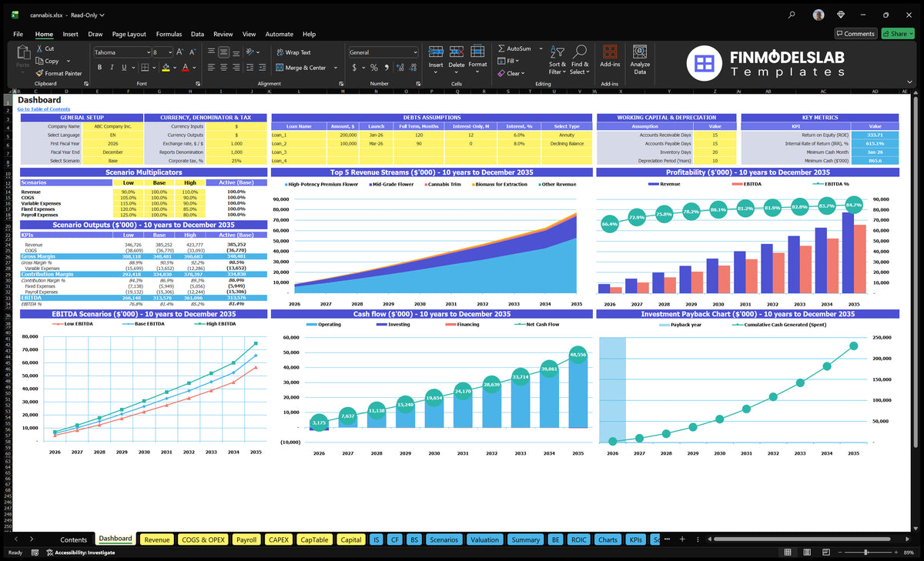Click the Cut scissors icon
This screenshot has width=924, height=561.
(x=39, y=48)
